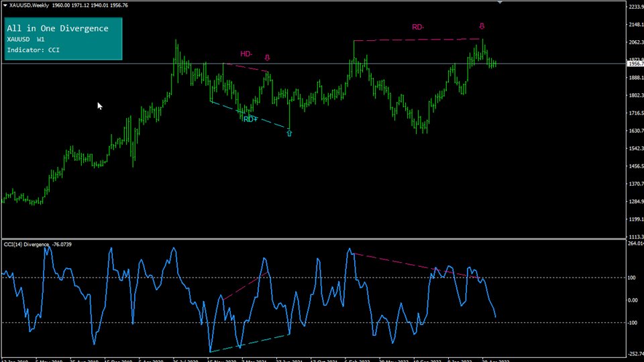The width and height of the screenshot is (644, 362).
Task: Select the RD- divergence label
Action: click(x=418, y=27)
